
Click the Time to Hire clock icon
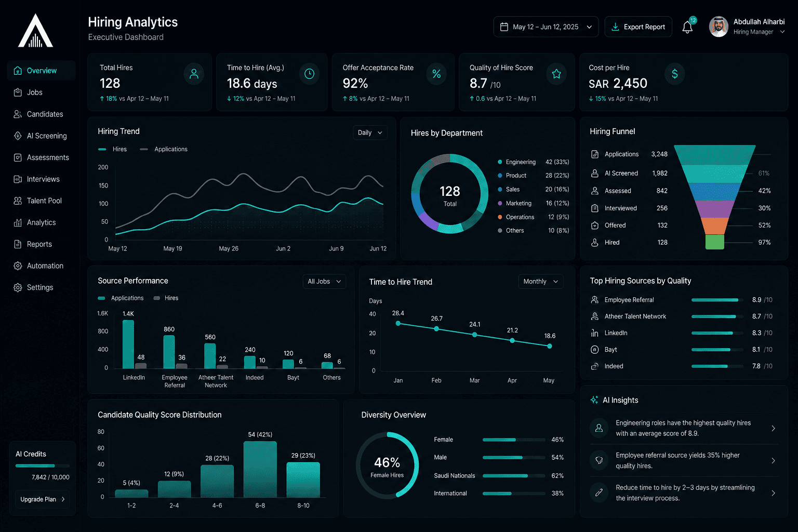tap(309, 74)
